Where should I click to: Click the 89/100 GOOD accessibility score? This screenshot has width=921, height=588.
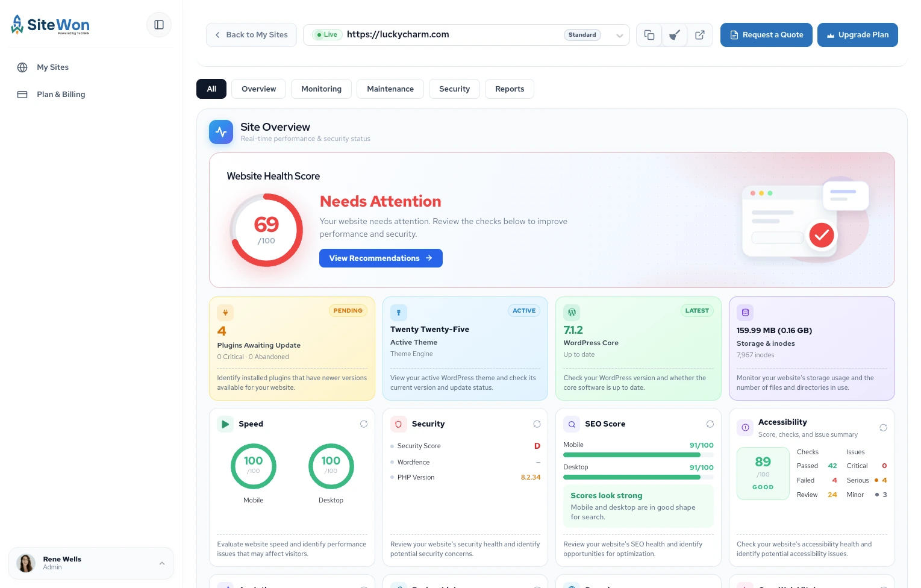(x=763, y=474)
